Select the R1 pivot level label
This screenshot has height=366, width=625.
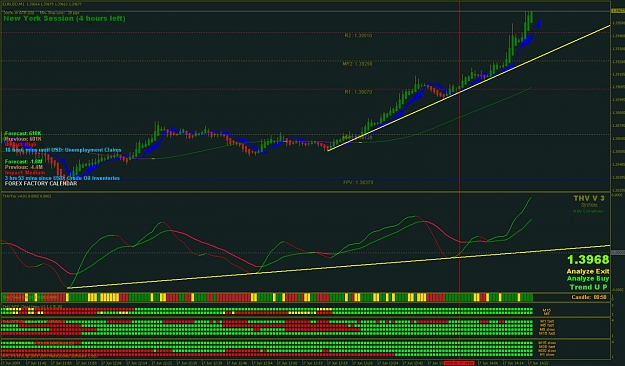pyautogui.click(x=358, y=92)
